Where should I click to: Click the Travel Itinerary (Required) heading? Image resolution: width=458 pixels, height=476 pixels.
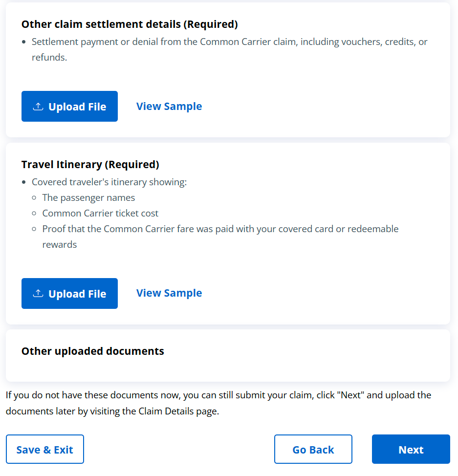click(90, 165)
